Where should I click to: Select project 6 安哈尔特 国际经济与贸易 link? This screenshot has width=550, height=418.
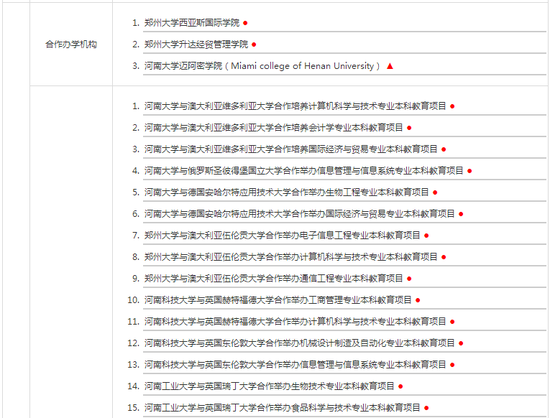point(300,214)
